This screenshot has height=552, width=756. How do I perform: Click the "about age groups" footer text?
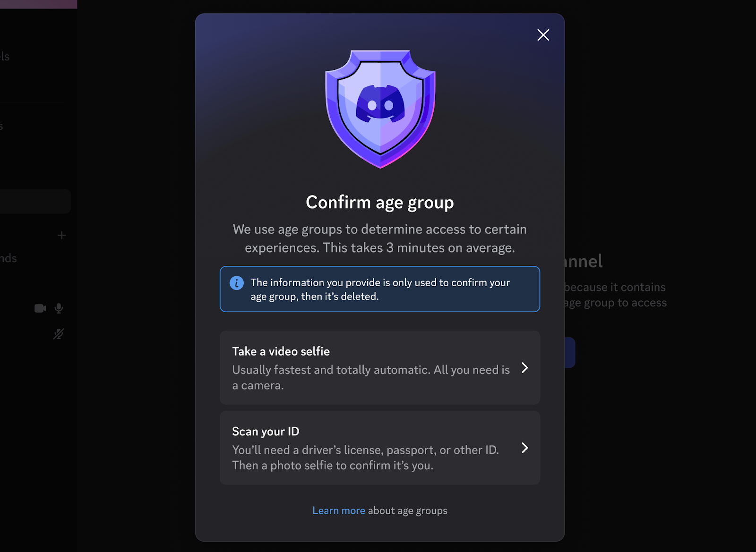(407, 511)
